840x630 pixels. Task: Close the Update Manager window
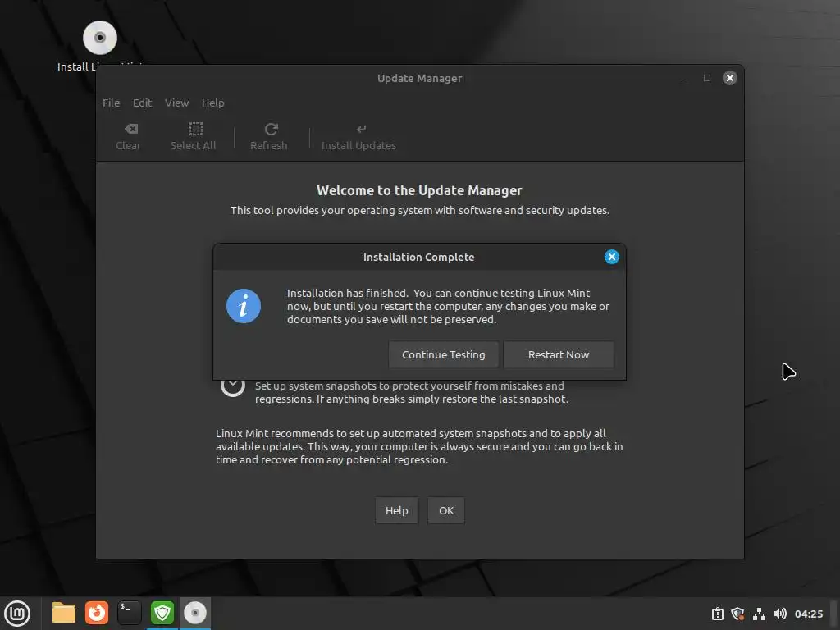pos(729,78)
